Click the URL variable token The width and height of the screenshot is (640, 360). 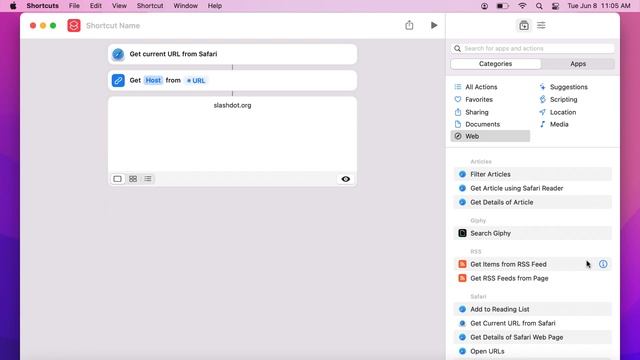coord(196,80)
